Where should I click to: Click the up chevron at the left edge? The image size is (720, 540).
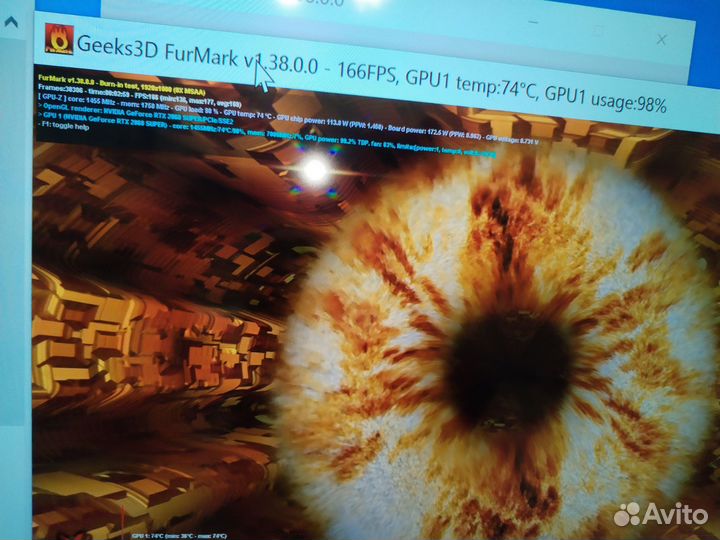tap(11, 22)
